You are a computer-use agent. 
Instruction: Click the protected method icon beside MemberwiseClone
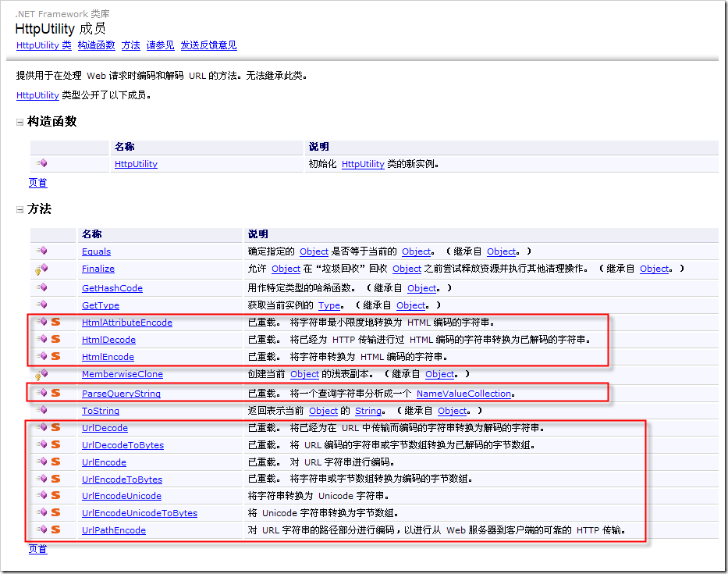pos(41,374)
